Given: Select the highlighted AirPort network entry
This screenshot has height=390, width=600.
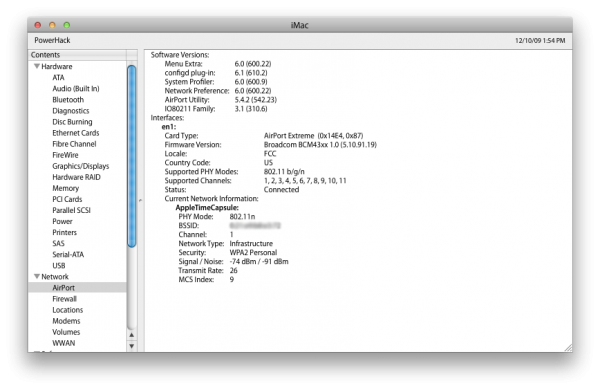Looking at the screenshot, I should tap(77, 288).
